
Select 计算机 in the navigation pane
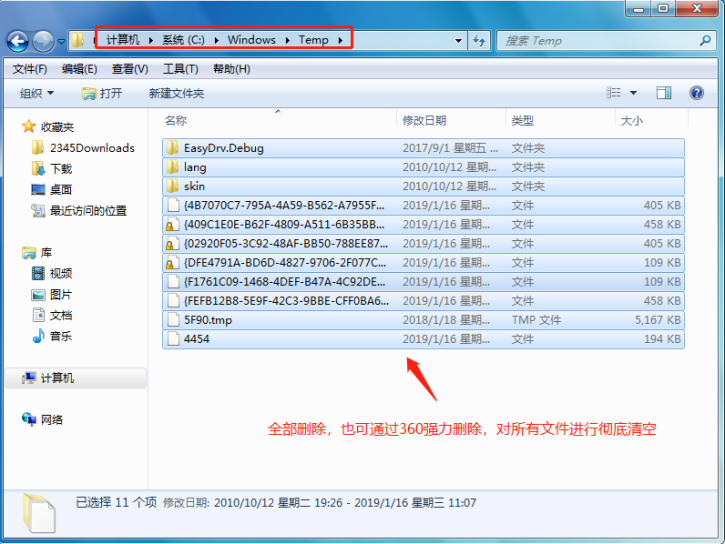click(x=57, y=378)
